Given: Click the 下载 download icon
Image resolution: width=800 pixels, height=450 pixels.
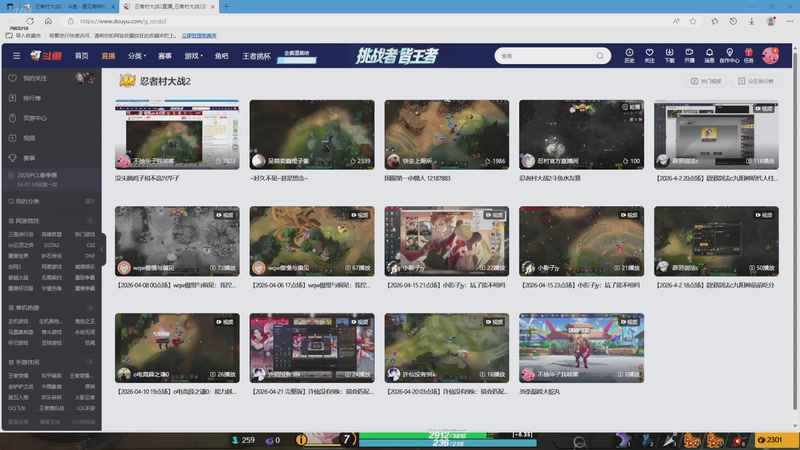Looking at the screenshot, I should click(669, 56).
